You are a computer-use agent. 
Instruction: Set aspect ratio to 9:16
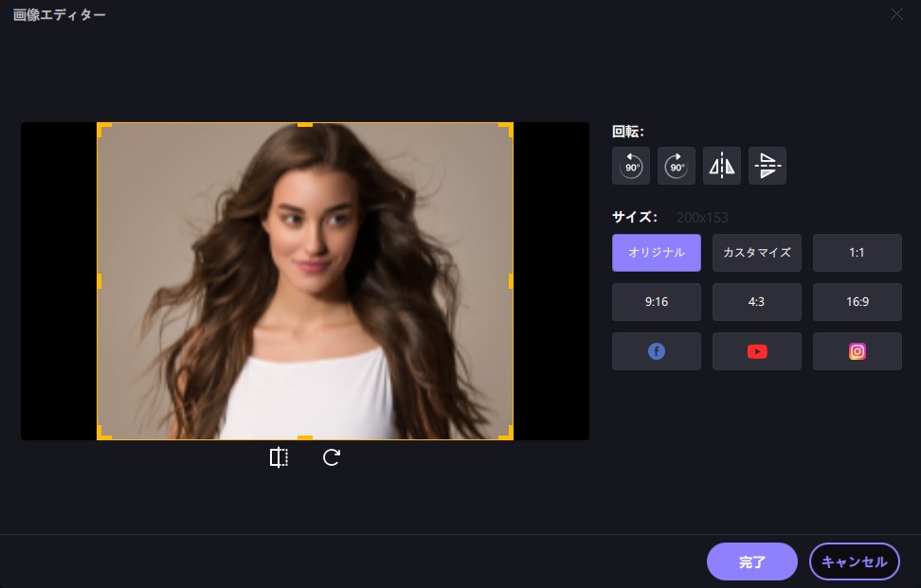657,302
